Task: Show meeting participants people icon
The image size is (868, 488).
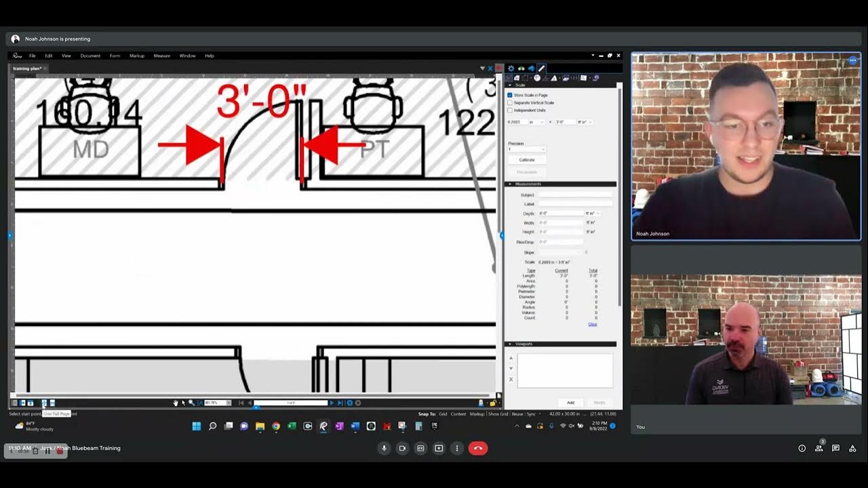Action: (819, 448)
